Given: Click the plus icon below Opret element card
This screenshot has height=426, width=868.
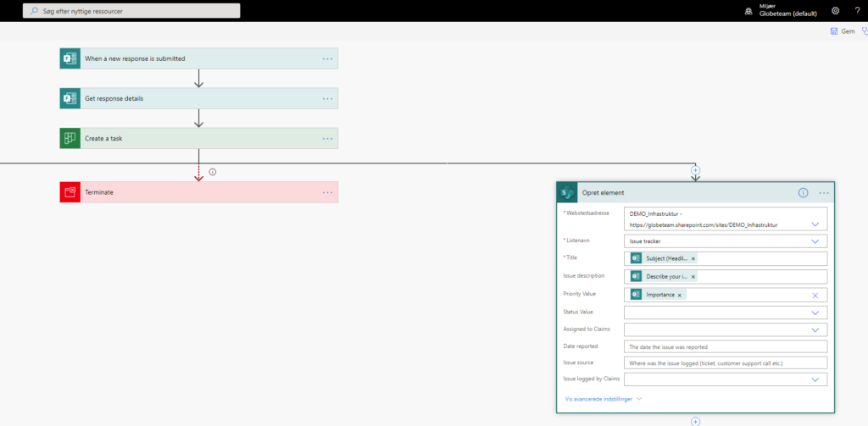Looking at the screenshot, I should click(x=696, y=422).
